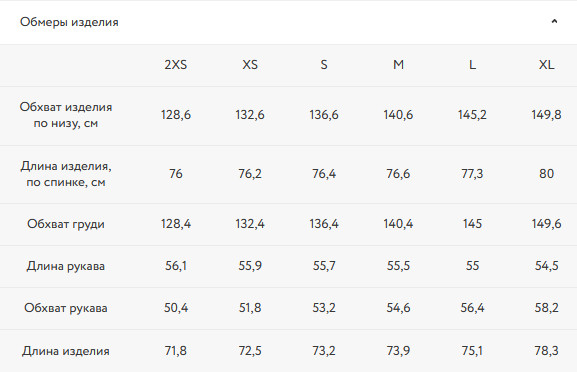Click the Обхват изделия по низу row label
577x372 pixels.
click(66, 115)
